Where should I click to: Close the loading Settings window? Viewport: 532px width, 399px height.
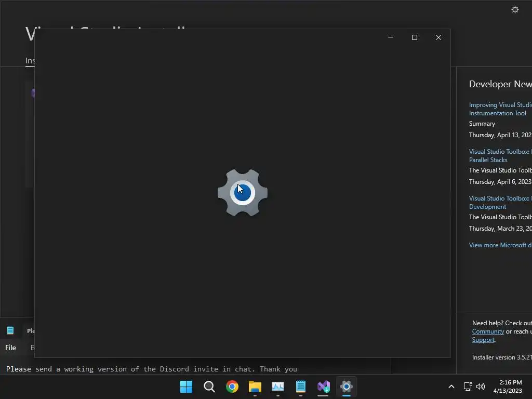pos(438,37)
